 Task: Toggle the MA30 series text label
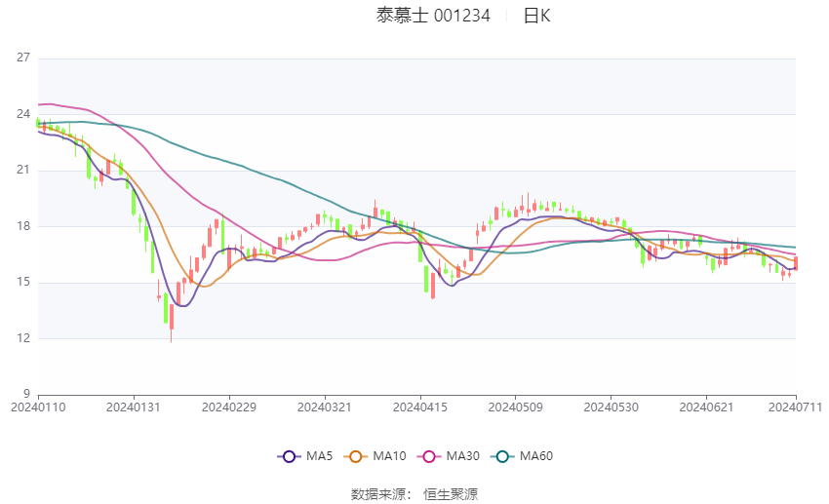[464, 456]
